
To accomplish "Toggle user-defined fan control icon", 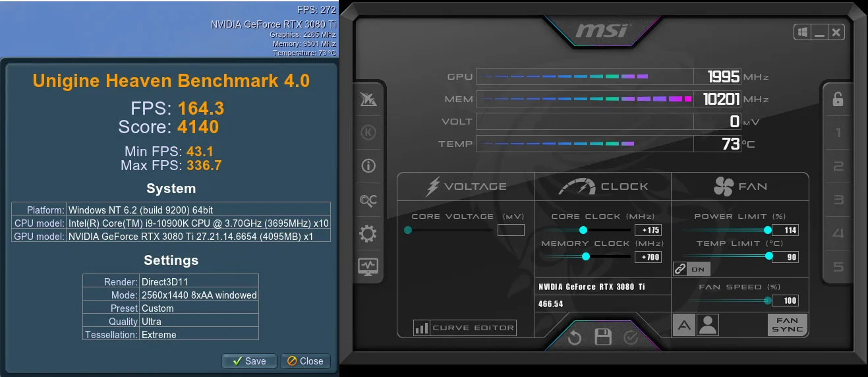I will click(708, 325).
